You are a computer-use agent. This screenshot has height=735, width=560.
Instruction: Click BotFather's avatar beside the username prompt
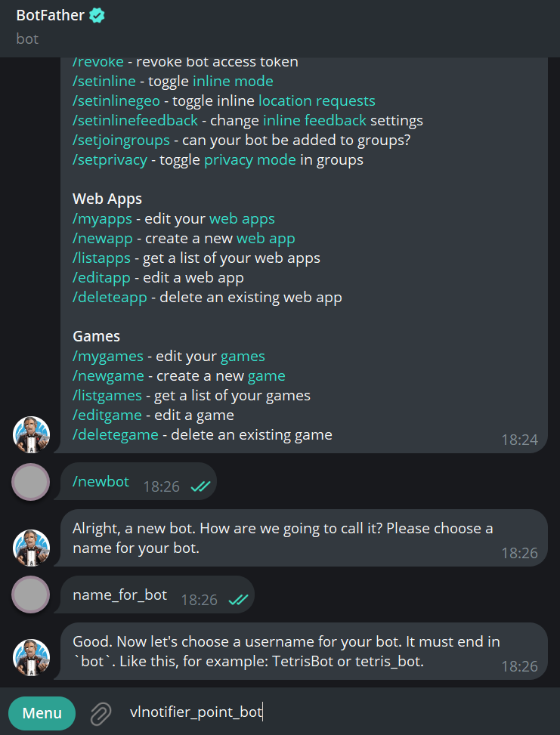[31, 658]
